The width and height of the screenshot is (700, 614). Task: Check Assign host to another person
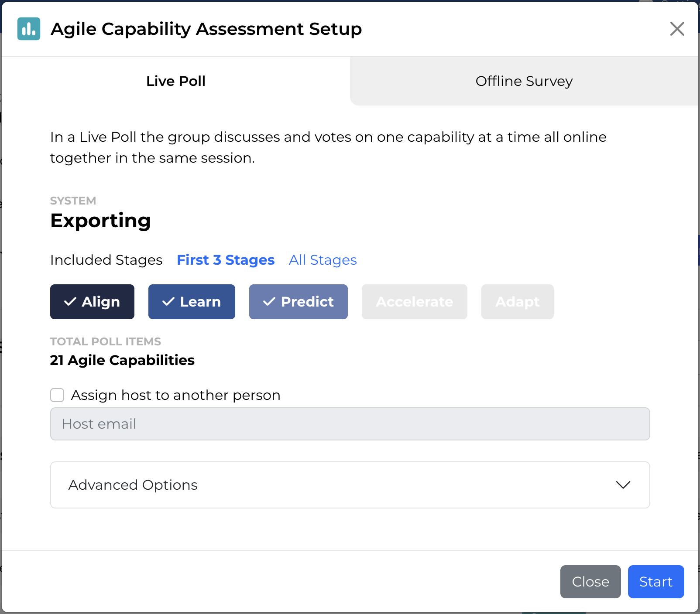click(x=57, y=395)
